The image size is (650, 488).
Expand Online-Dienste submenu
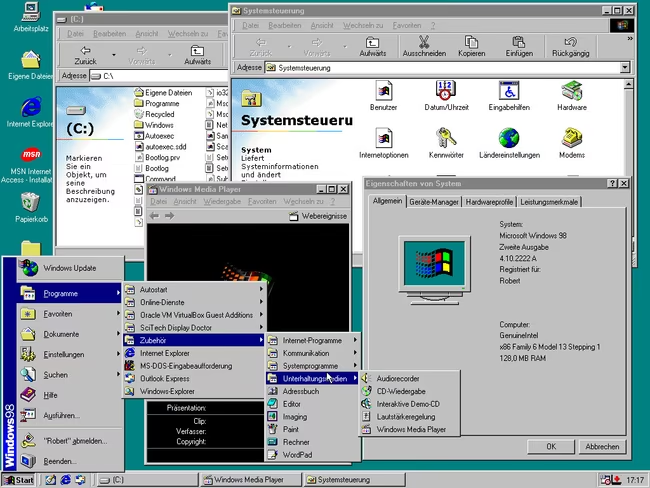pyautogui.click(x=194, y=302)
